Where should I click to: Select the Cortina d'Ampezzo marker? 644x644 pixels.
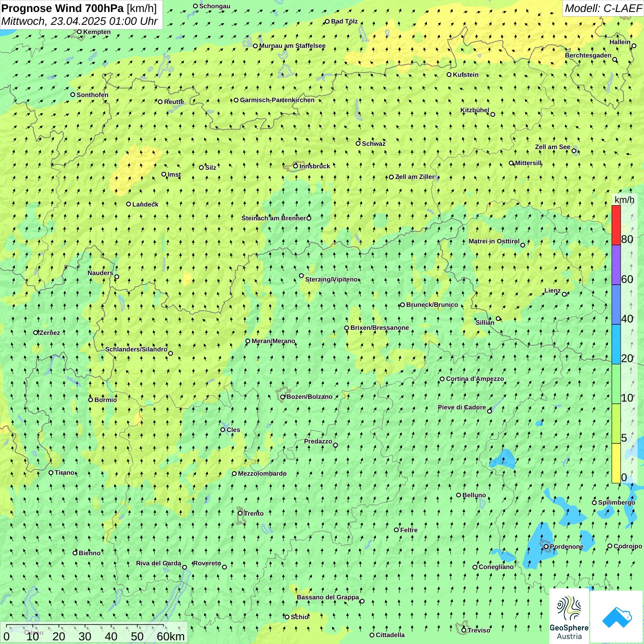coord(442,379)
